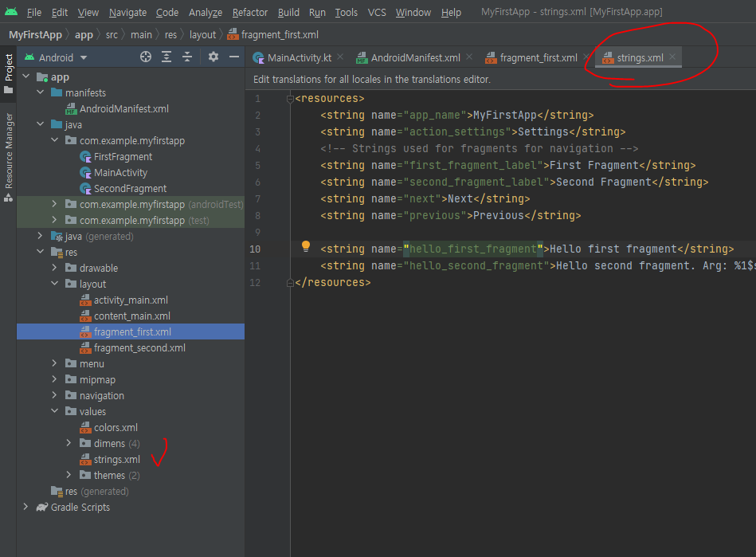Click the locate target icon in Project panel
Image resolution: width=756 pixels, height=557 pixels.
tap(146, 57)
